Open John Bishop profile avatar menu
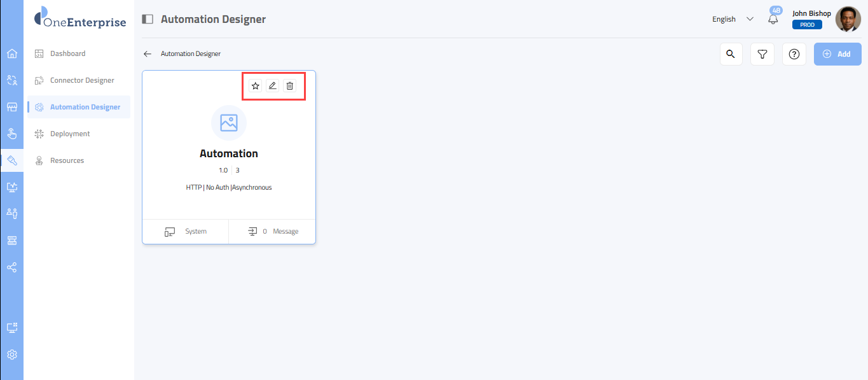Image resolution: width=868 pixels, height=380 pixels. click(848, 19)
